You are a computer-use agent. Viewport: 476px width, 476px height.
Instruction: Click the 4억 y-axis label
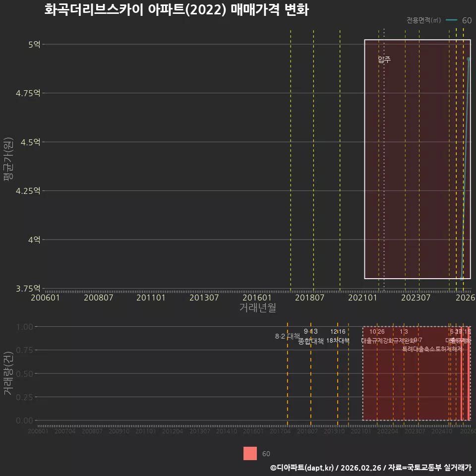point(34,240)
